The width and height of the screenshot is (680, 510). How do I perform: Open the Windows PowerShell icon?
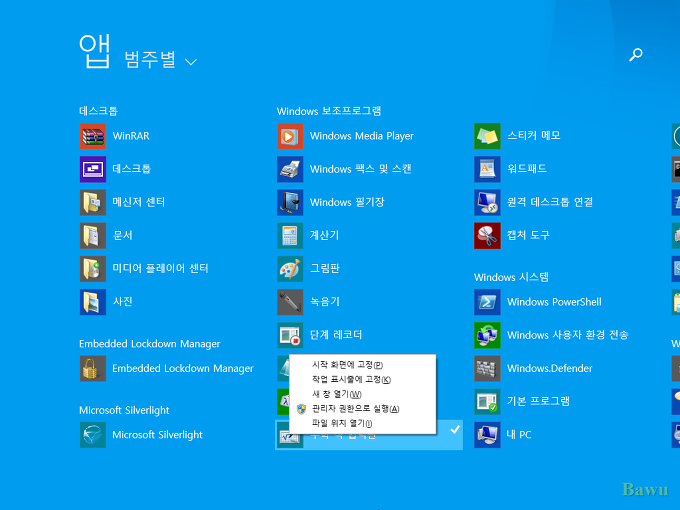click(x=487, y=302)
